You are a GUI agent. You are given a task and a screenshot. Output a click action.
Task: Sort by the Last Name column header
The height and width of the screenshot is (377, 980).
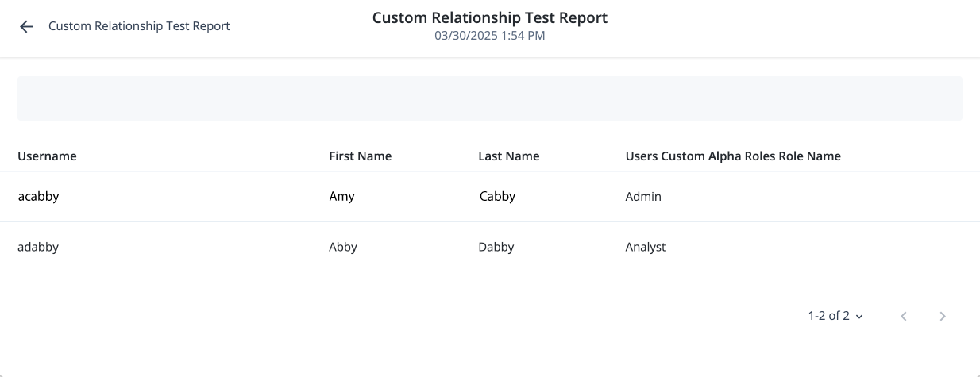[x=508, y=156]
